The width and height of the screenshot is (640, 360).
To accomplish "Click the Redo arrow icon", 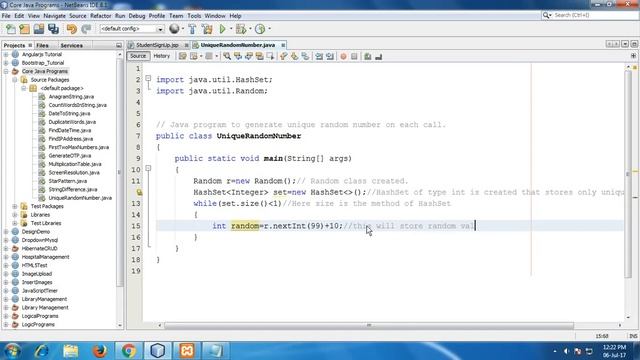I will [x=86, y=29].
